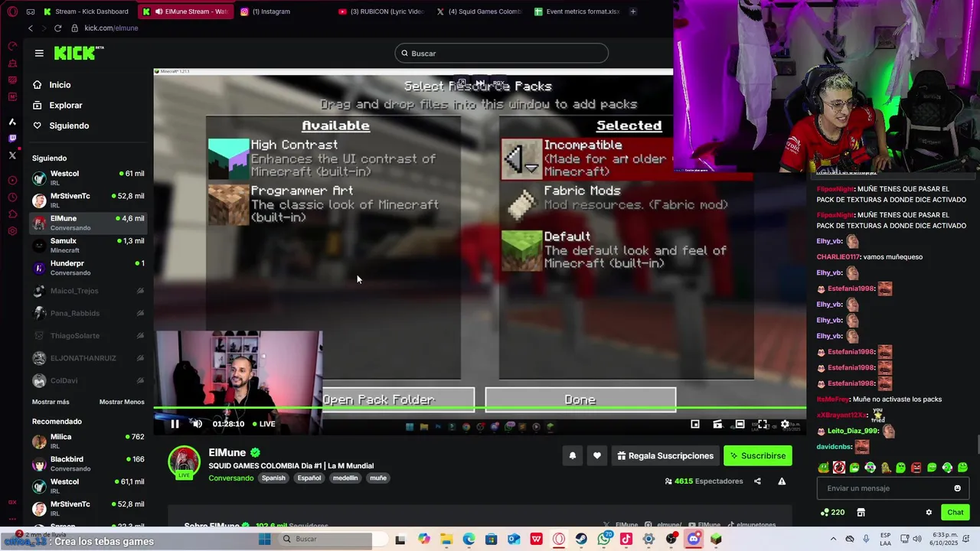
Task: Send message with green Chat button
Action: tap(955, 512)
